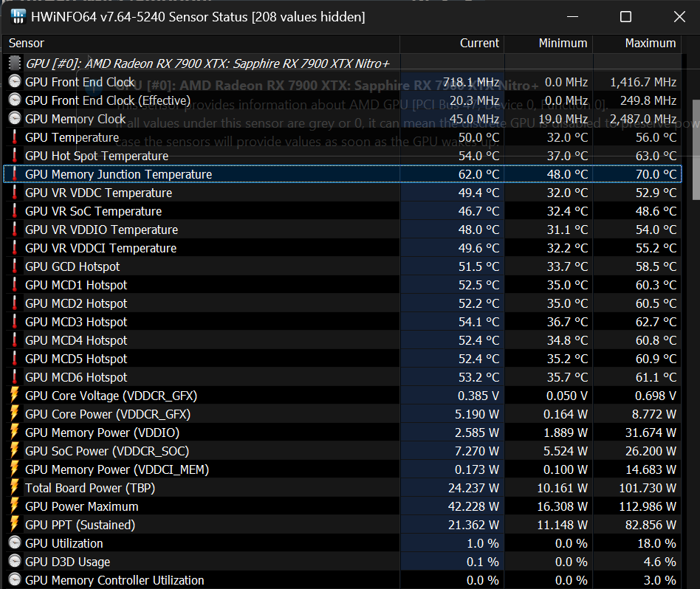
Task: Click the 62.0 °C current value
Action: point(478,174)
